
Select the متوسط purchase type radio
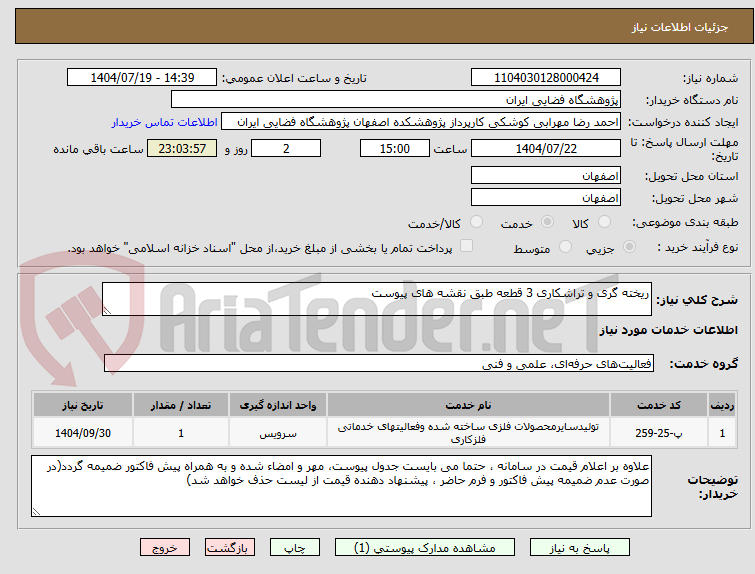pyautogui.click(x=565, y=247)
